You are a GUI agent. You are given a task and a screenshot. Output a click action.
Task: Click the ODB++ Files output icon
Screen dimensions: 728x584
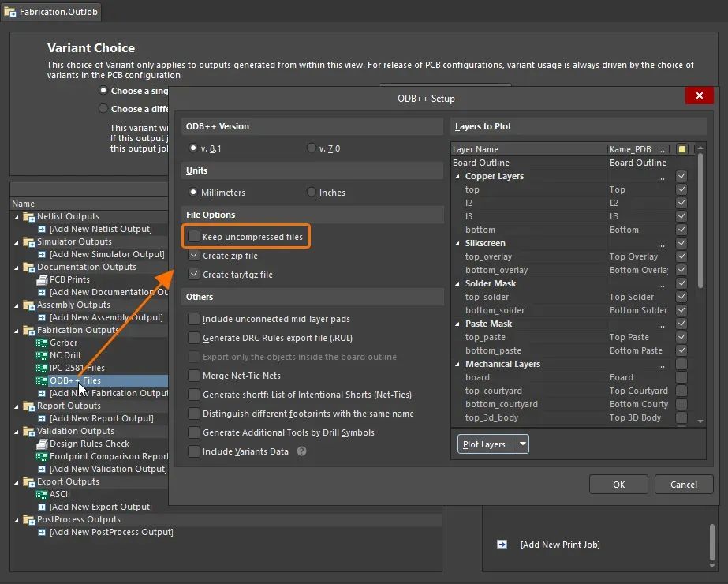[42, 380]
